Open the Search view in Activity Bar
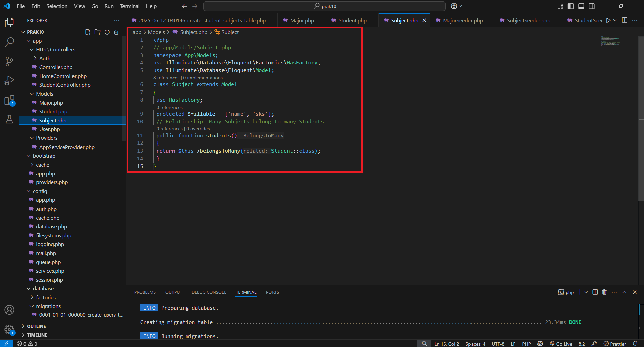Screen dimensions: 644x347 tap(9, 42)
